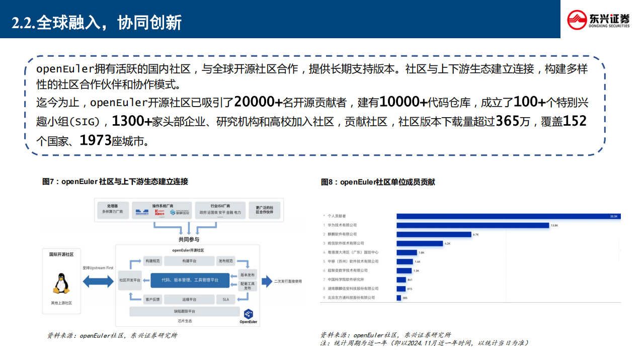Click the 配套工具发布 block
The width and height of the screenshot is (644, 362).
(x=247, y=286)
